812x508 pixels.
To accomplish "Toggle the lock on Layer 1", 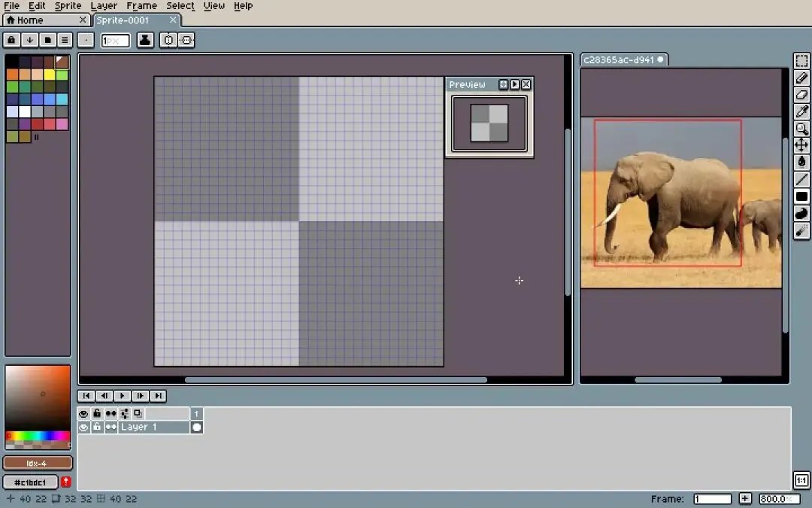I will pos(97,427).
